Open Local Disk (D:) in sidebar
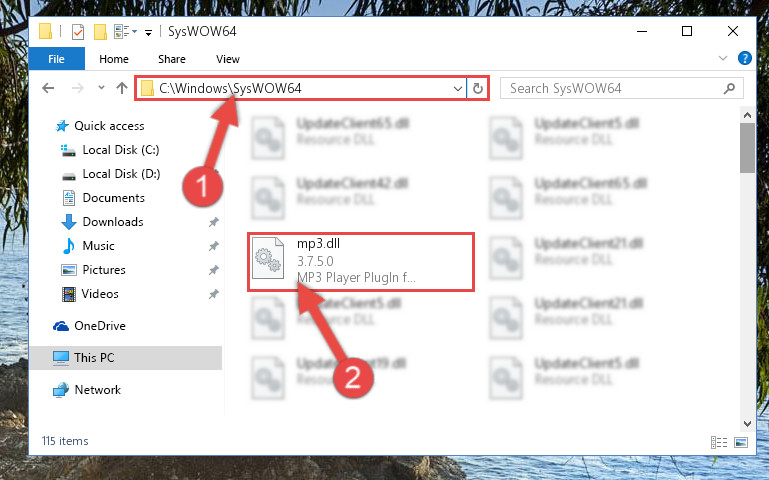The height and width of the screenshot is (480, 769). 121,174
